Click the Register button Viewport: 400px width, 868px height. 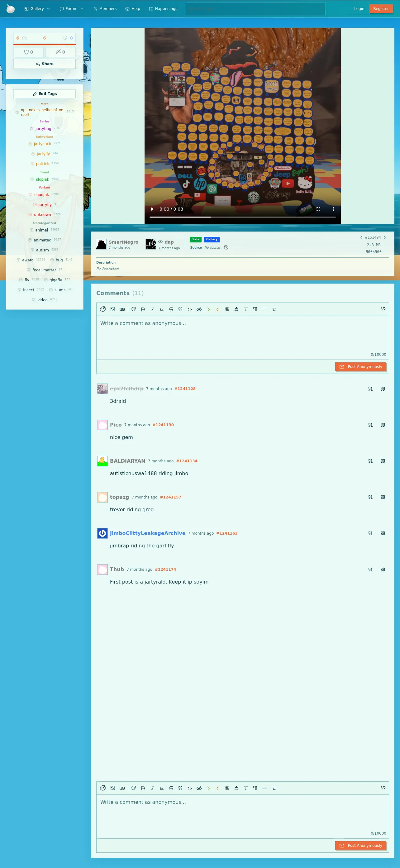click(381, 9)
